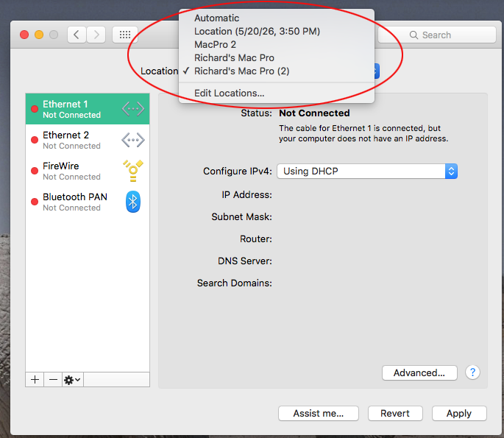Screen dimensions: 504x438
Task: Click Assist me... button
Action: (x=318, y=413)
